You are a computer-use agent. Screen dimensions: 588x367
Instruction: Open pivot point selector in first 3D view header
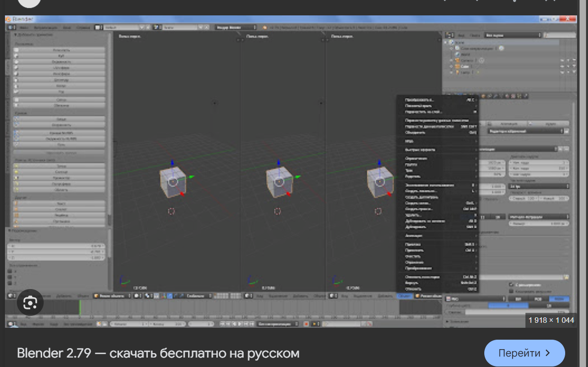coord(148,296)
